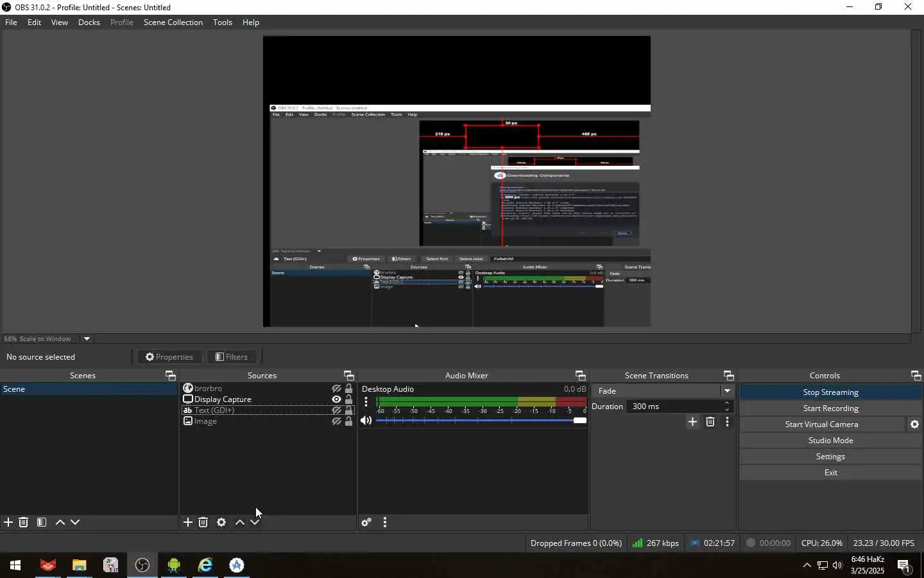Show the brorbro source via eye icon

point(336,389)
